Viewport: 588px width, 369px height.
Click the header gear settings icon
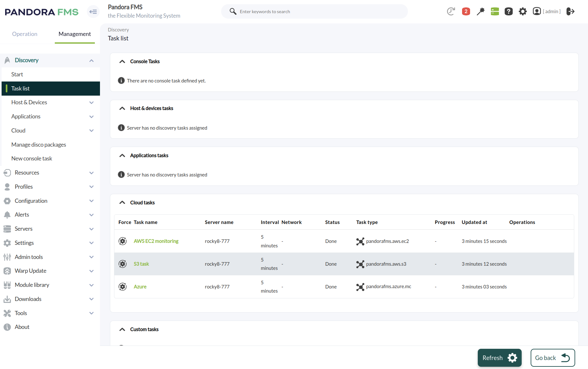[x=523, y=12]
